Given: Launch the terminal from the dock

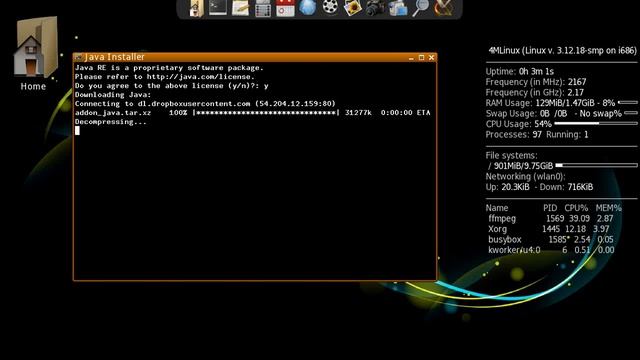Looking at the screenshot, I should [x=218, y=8].
